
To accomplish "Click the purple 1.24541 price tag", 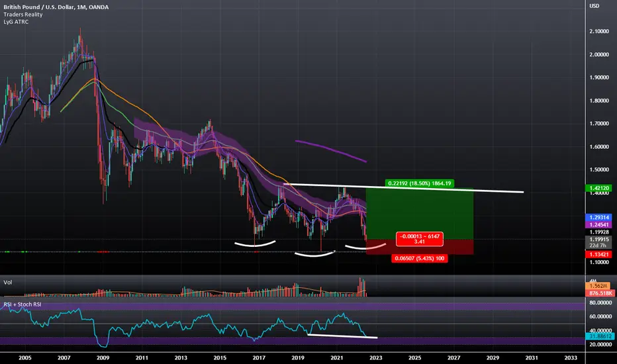I will (x=598, y=225).
